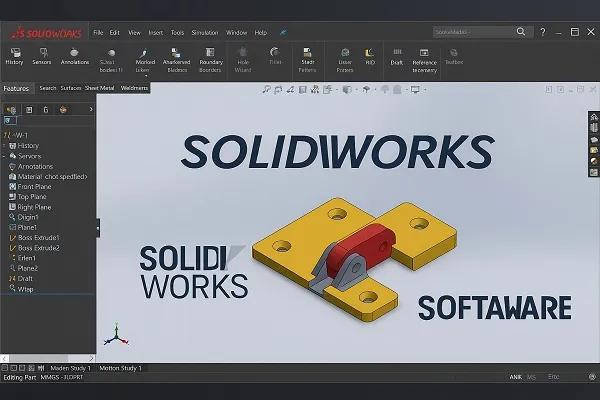Select the Material item in the feature tree

click(48, 176)
